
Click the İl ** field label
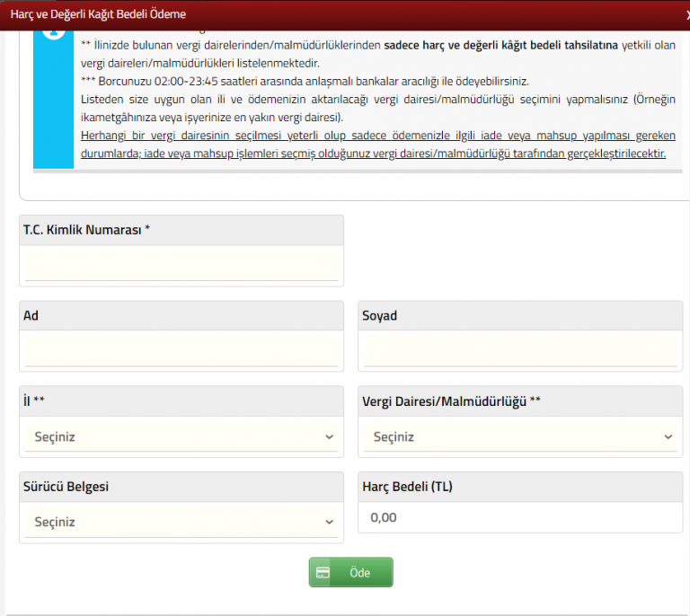tap(34, 400)
